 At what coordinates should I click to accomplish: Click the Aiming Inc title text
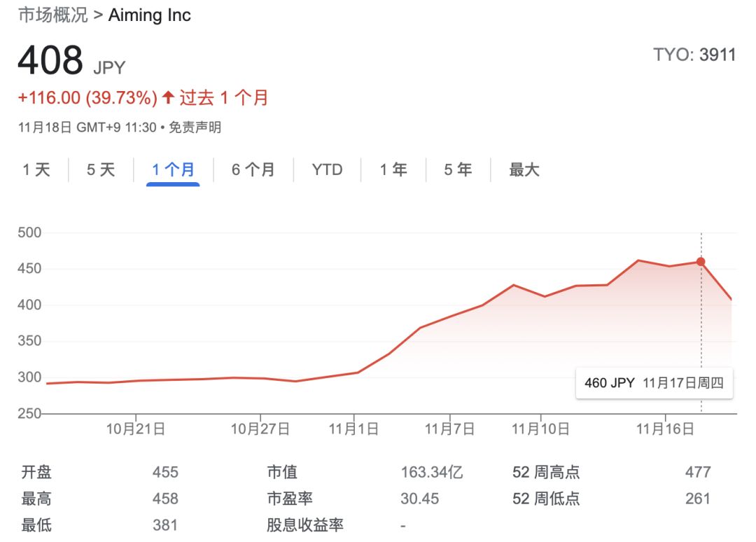point(150,15)
